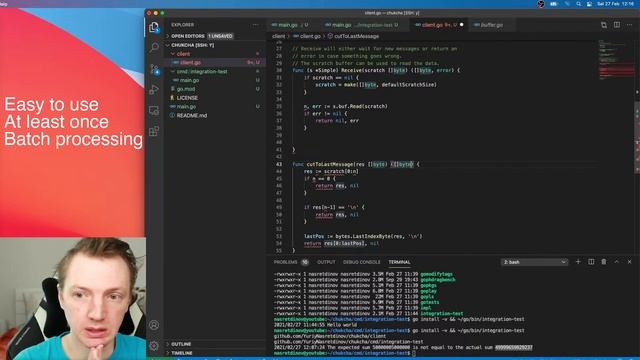The image size is (640, 360).
Task: Close the terminal panel
Action: (629, 262)
